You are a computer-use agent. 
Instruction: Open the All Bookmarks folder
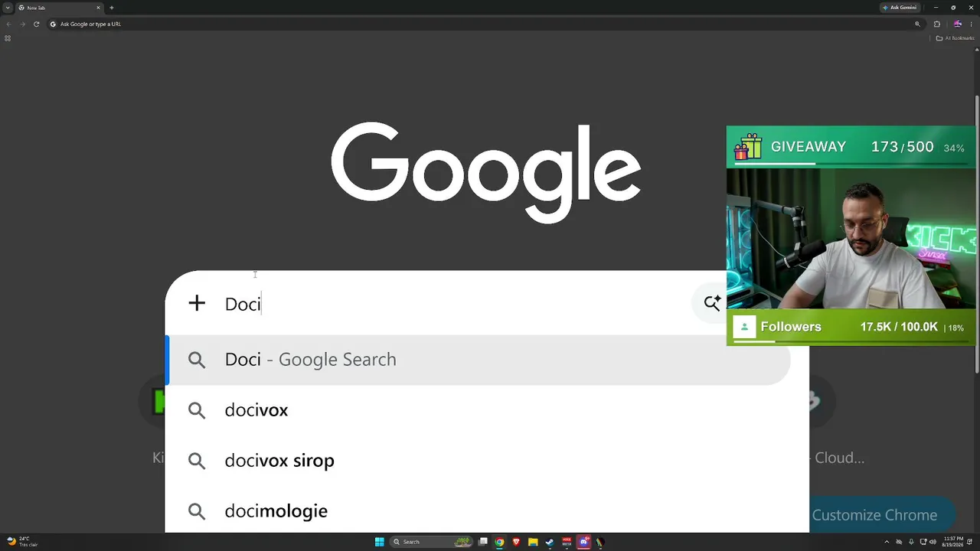pyautogui.click(x=955, y=38)
